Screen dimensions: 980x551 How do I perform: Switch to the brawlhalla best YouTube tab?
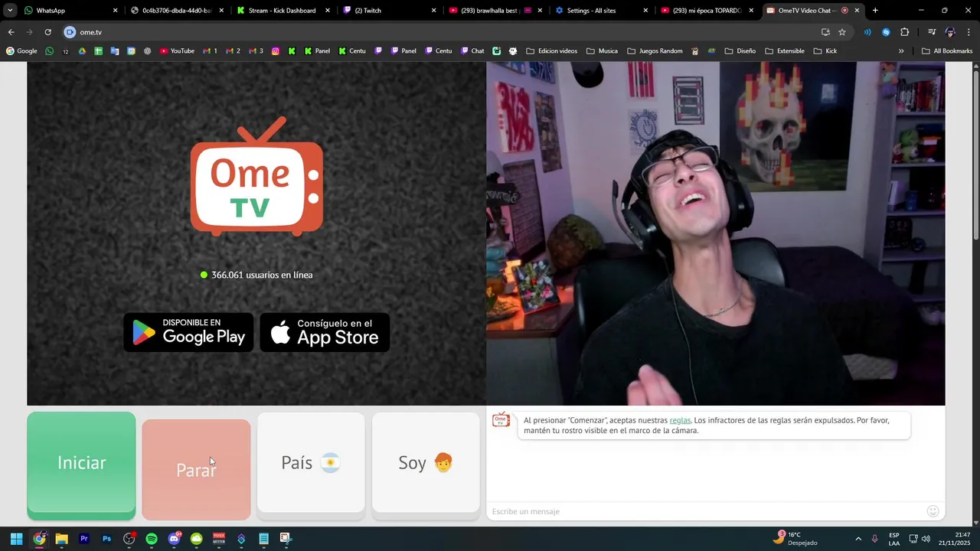pyautogui.click(x=495, y=11)
